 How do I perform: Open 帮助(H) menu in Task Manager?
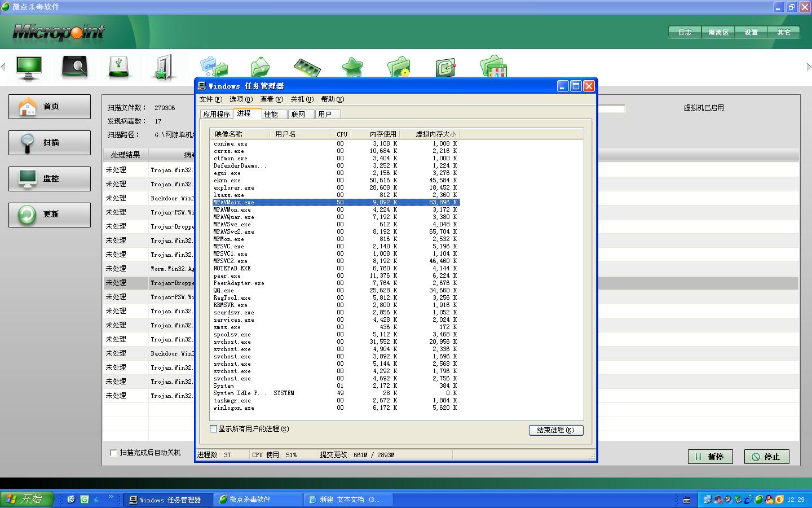pyautogui.click(x=332, y=99)
